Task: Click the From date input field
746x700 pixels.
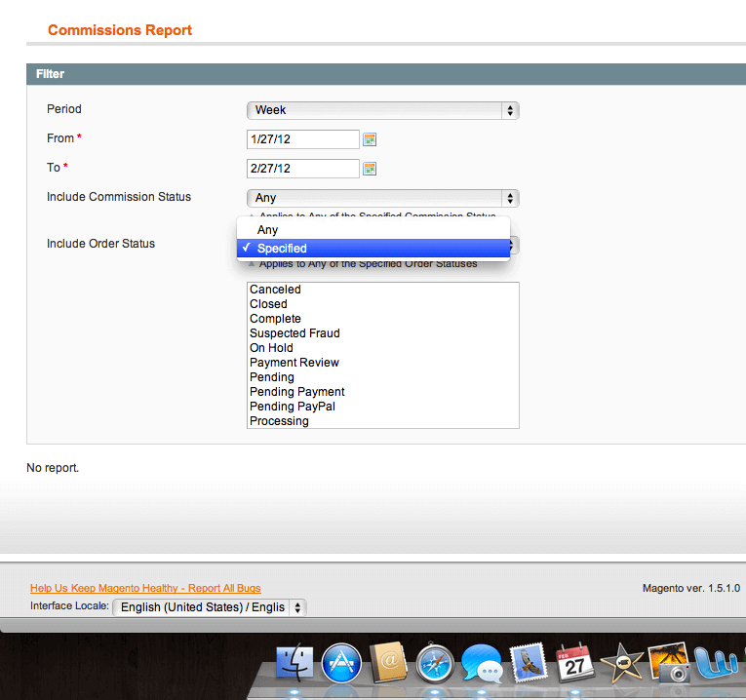Action: tap(303, 139)
